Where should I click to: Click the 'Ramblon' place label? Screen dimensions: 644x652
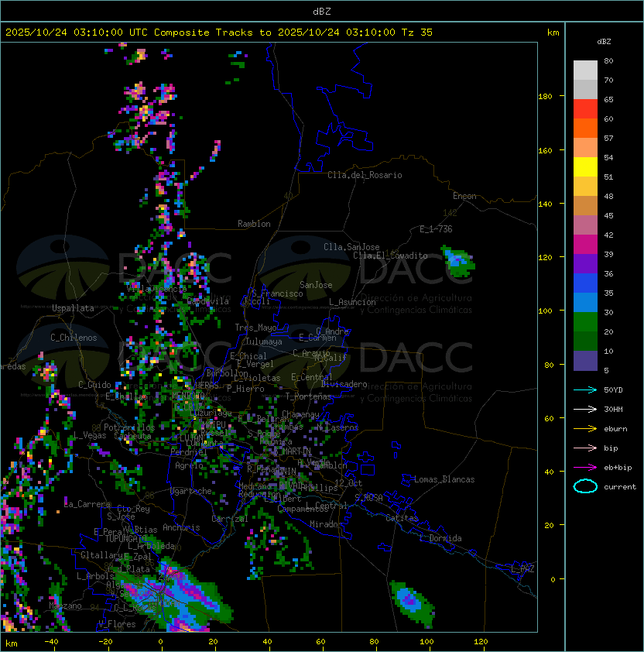tap(254, 224)
